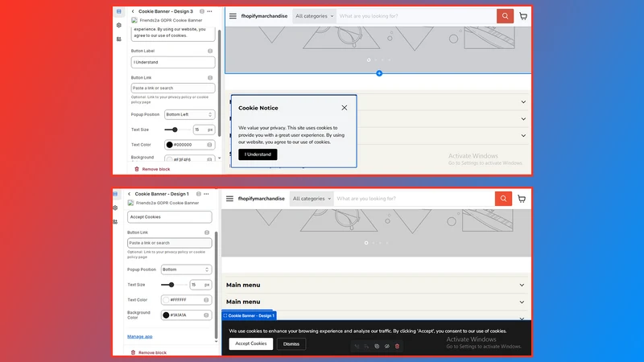Viewport: 644px width, 362px height.
Task: Close the Cookie Notice popup with X
Action: pos(345,108)
